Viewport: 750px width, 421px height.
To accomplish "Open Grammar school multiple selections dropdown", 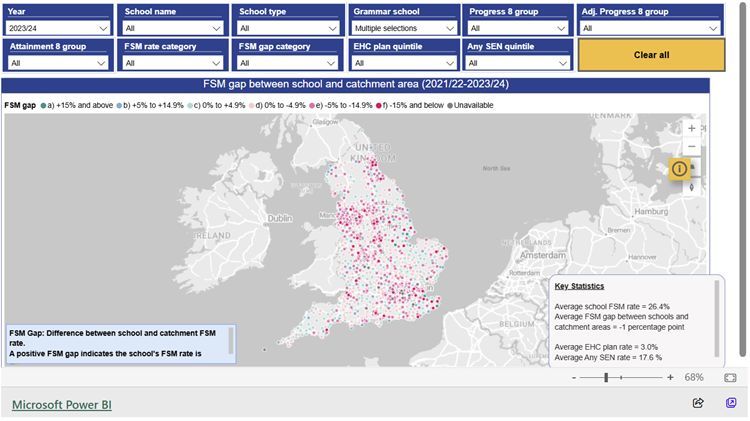I will tap(404, 28).
